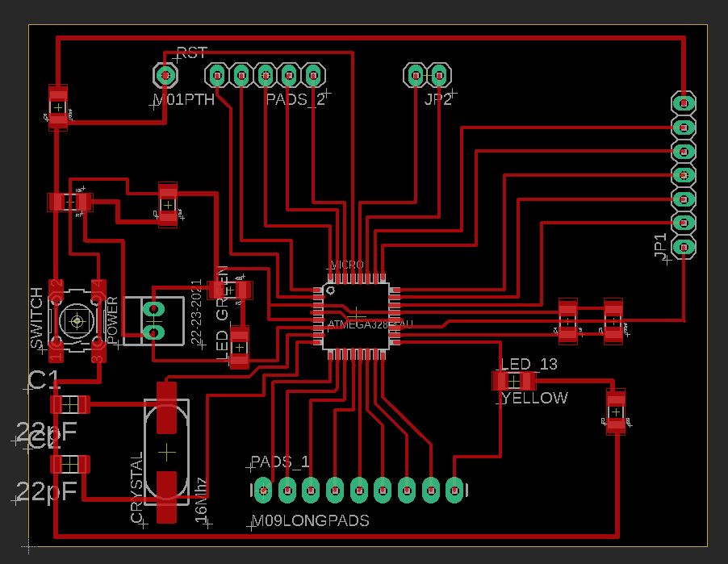The height and width of the screenshot is (564, 728).
Task: Click the 22-23-2021 connector label
Action: [196, 312]
